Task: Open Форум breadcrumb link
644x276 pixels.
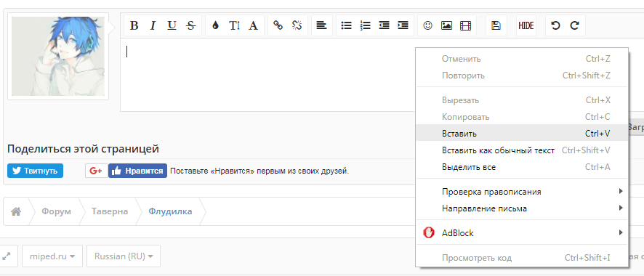Action: point(56,211)
